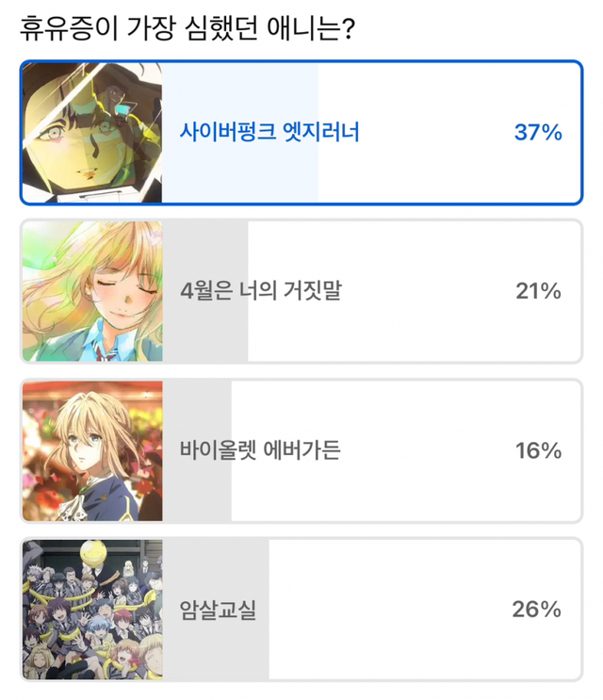Screen dimensions: 603x700
Task: Open the 바이올렛 에버가든 thumbnail
Action: point(92,450)
